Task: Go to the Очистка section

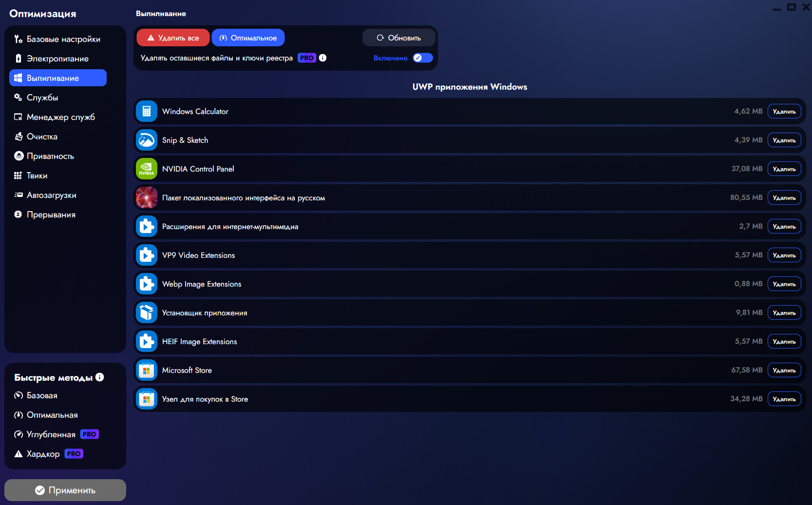Action: click(x=57, y=136)
